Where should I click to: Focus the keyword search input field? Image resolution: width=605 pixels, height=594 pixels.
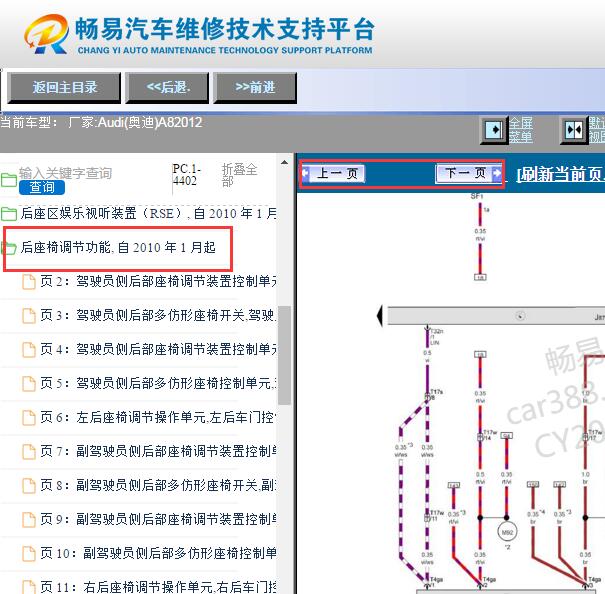(x=66, y=173)
